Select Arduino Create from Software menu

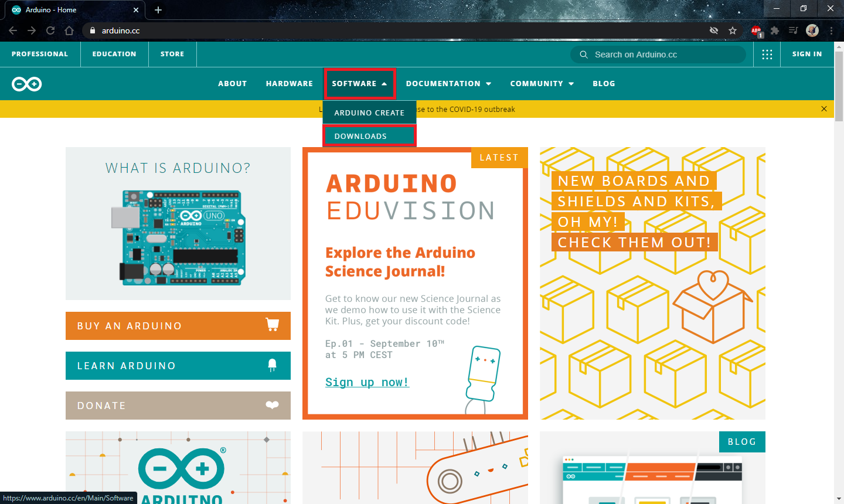369,113
